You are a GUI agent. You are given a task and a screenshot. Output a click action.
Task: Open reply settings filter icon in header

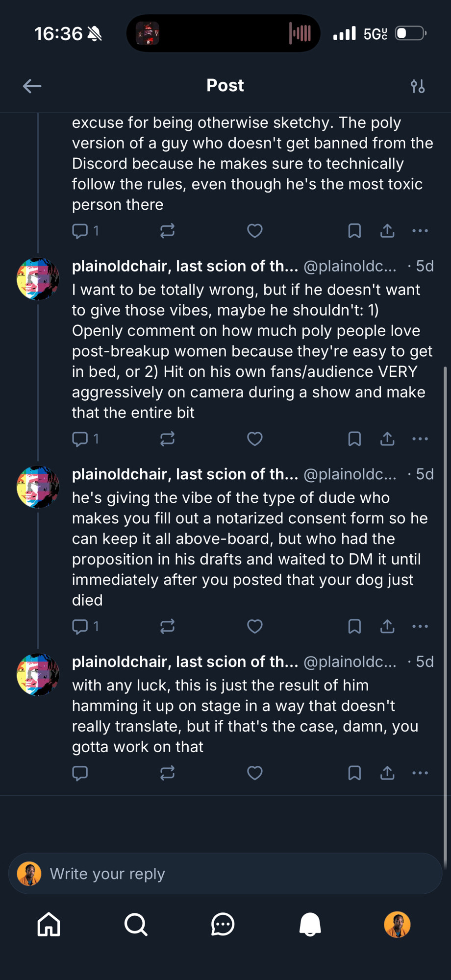(x=418, y=86)
